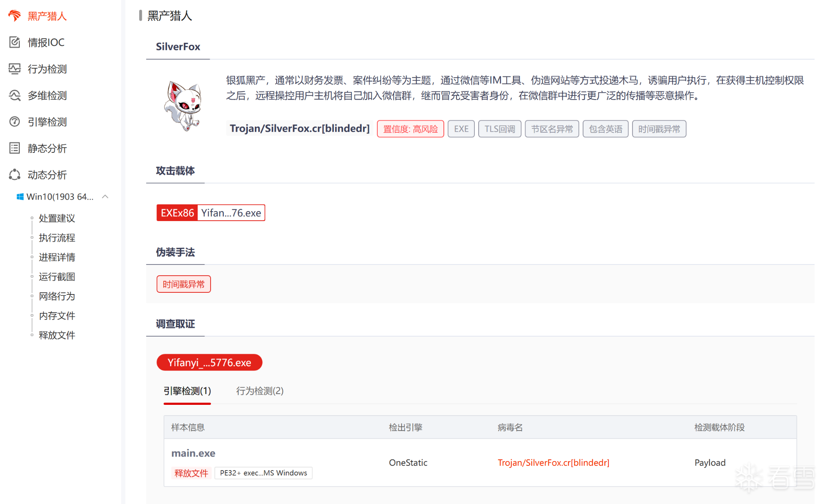Screen dimensions: 825x504
Task: Click the 行为检测 monitor icon
Action: tap(15, 69)
